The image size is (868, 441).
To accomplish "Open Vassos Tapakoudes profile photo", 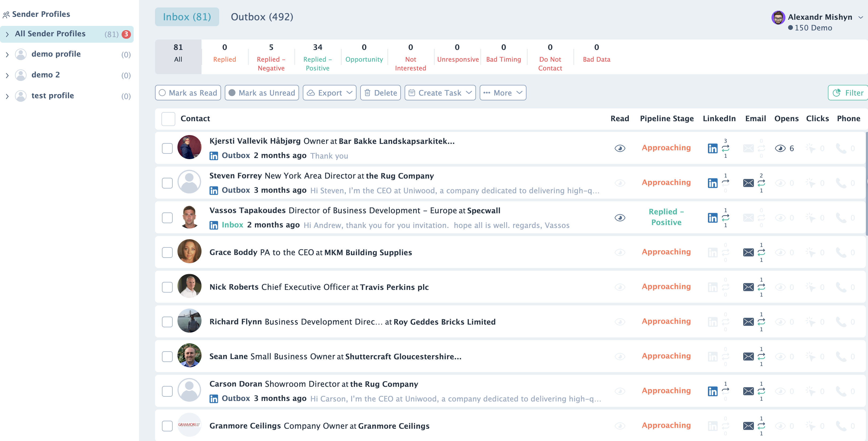I will click(189, 217).
